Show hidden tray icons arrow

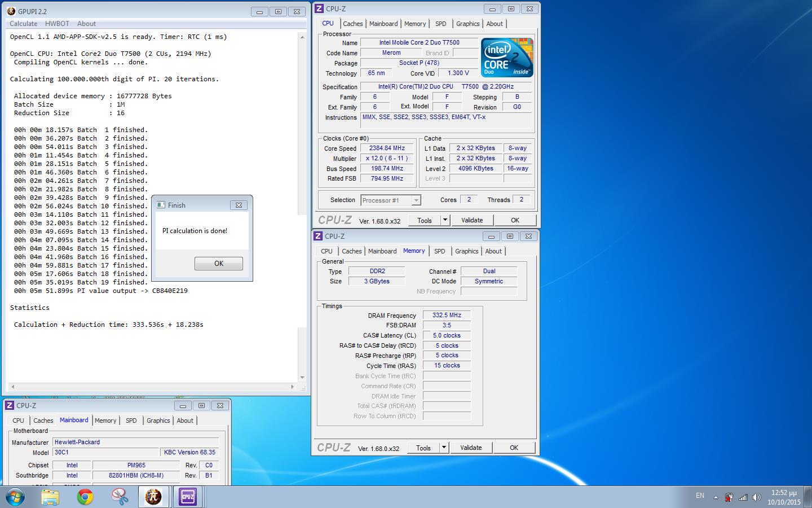(x=716, y=497)
